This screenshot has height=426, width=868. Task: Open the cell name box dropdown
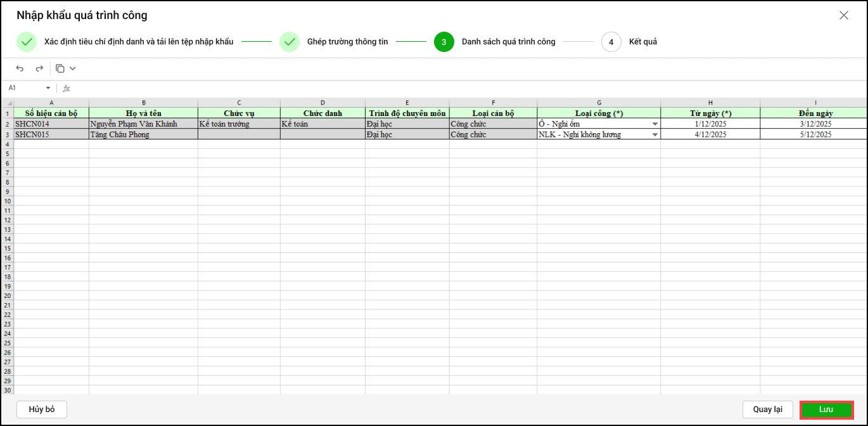pyautogui.click(x=48, y=88)
